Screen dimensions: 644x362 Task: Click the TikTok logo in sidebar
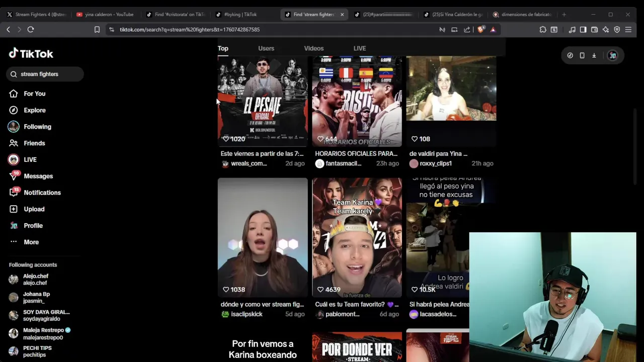tap(31, 53)
